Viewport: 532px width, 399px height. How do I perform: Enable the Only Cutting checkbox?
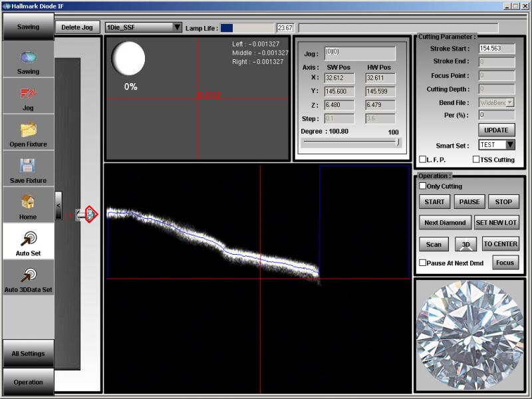423,186
